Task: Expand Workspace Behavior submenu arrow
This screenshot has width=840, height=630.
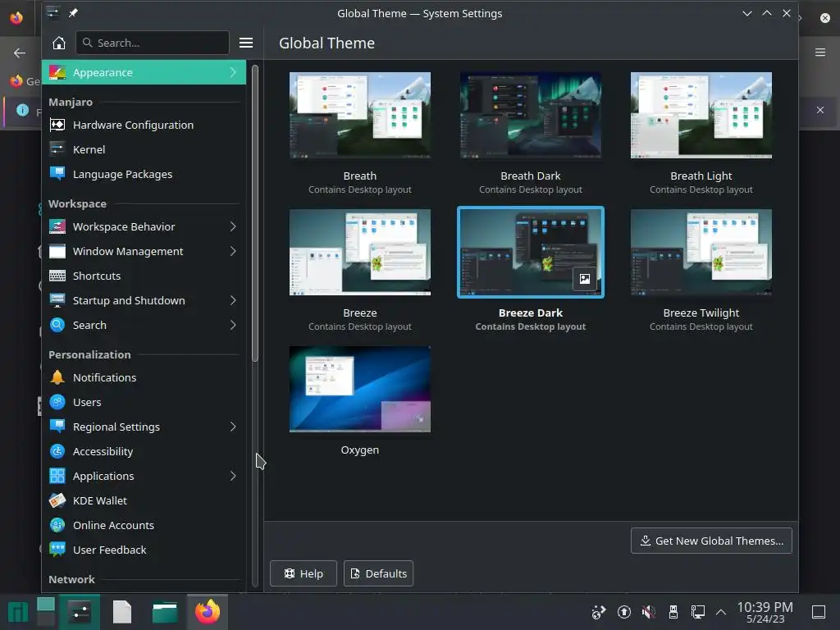Action: tap(233, 226)
